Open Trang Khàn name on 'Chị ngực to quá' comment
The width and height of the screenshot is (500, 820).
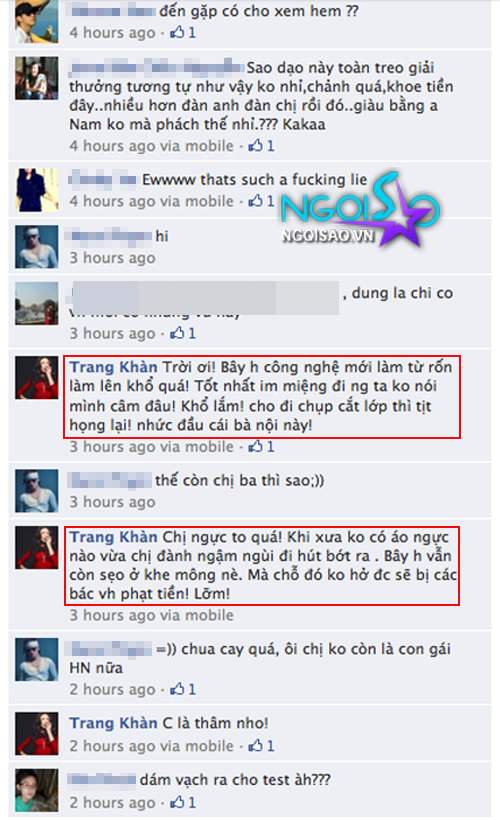[113, 537]
